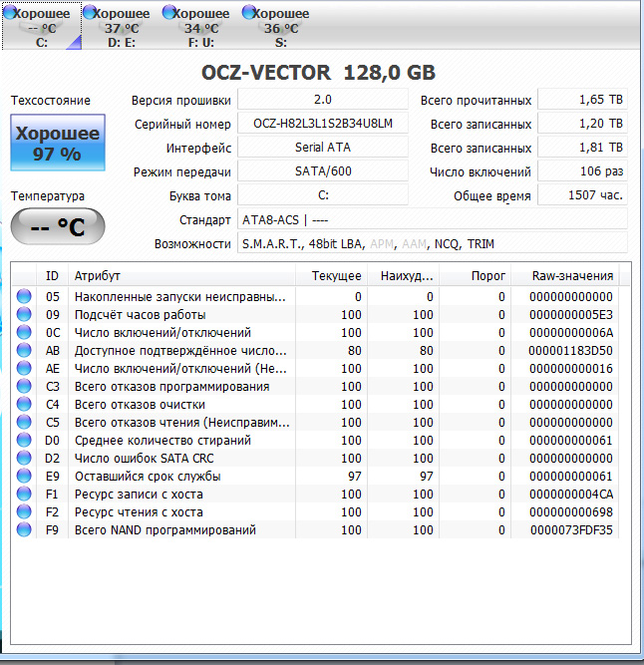Open the S: drive tab
Viewport: 644px width, 665px height.
tap(281, 26)
